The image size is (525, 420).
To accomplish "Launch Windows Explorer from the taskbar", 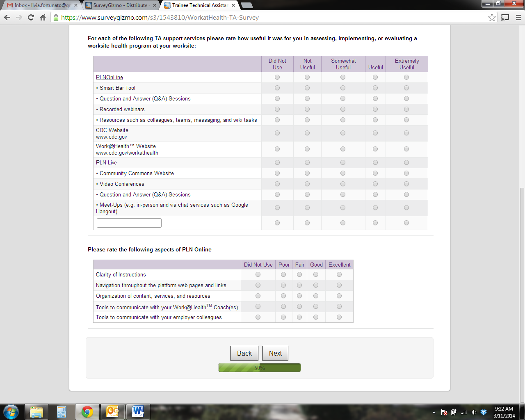I will [x=37, y=412].
